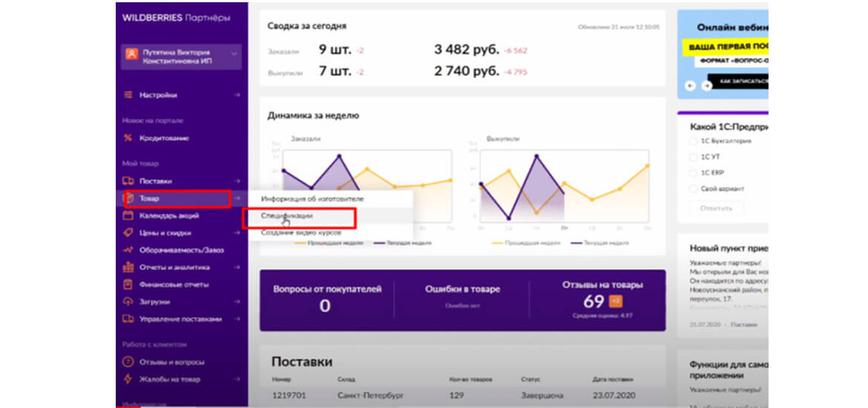Expand the Товар submenu arrow

[x=237, y=198]
